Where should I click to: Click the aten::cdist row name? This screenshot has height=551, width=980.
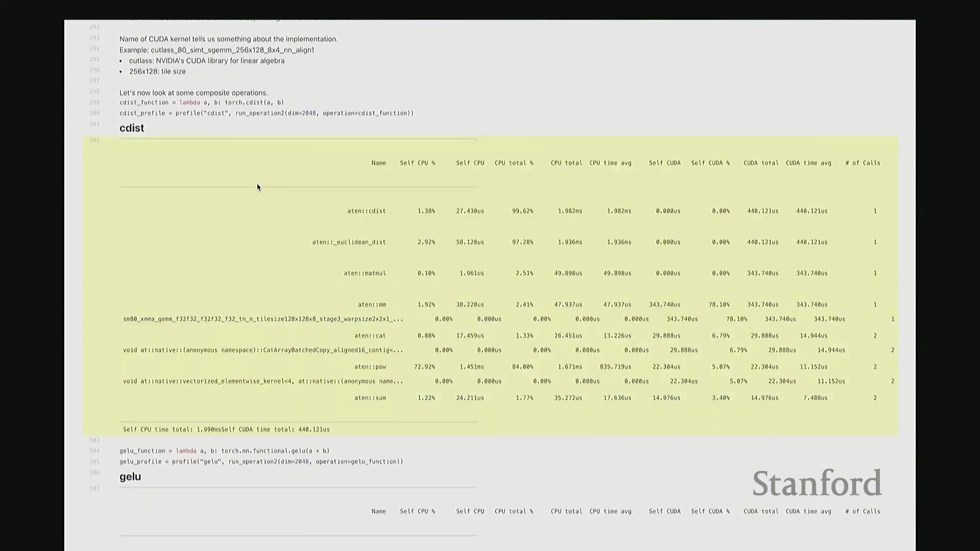pos(366,211)
